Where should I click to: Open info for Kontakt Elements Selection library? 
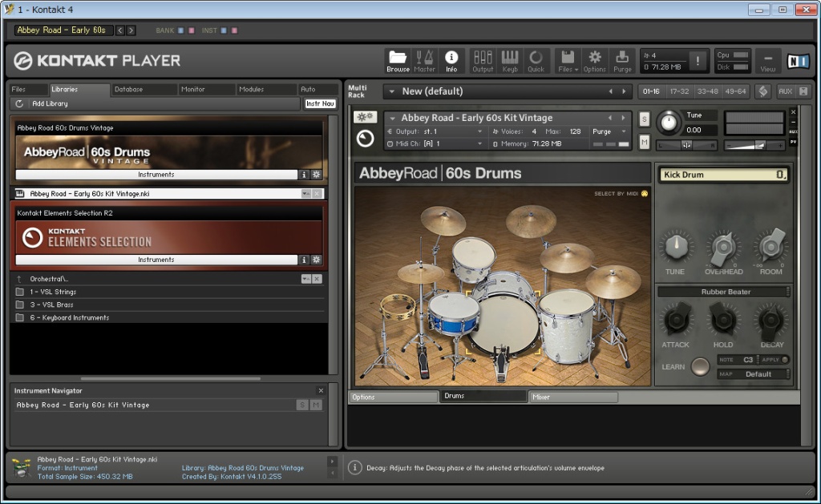tap(304, 260)
